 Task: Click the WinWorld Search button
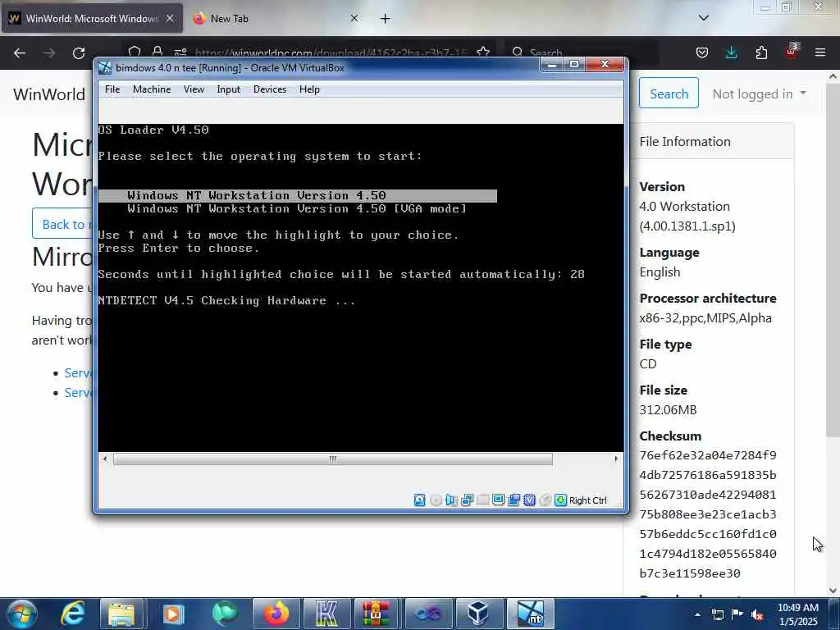[x=669, y=94]
